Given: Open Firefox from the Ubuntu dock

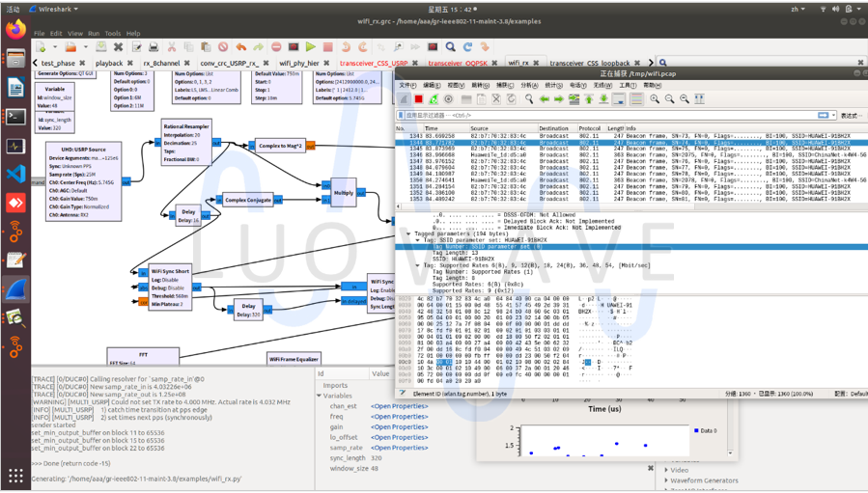Looking at the screenshot, I should tap(15, 30).
